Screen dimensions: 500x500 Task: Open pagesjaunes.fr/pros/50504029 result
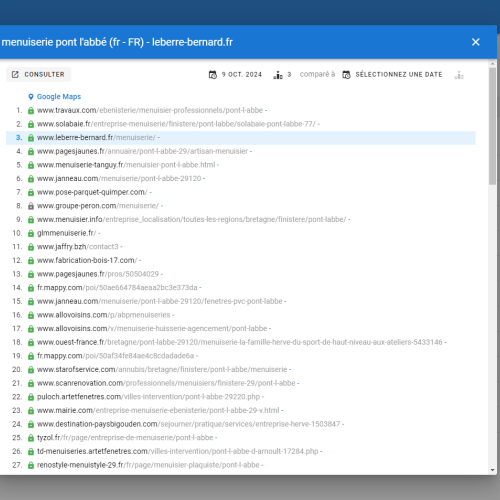98,274
